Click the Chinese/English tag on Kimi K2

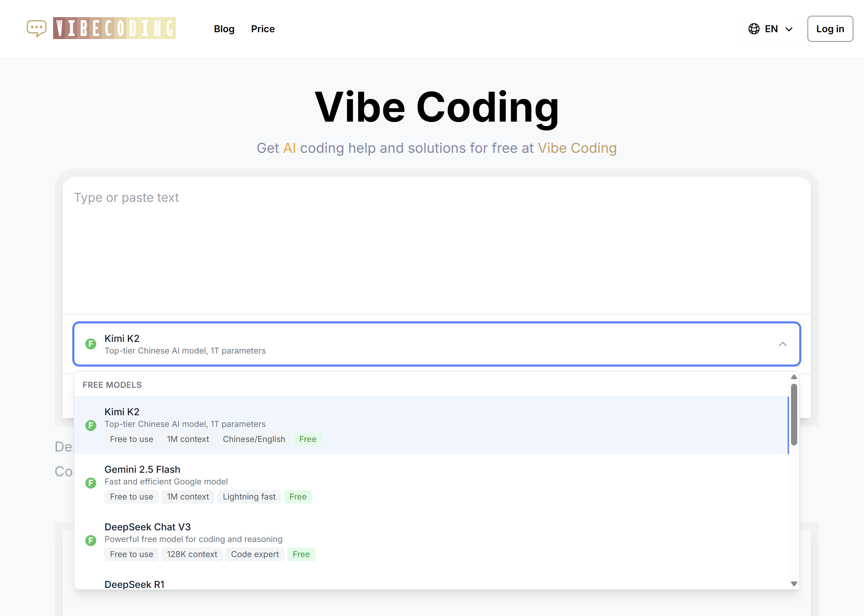click(x=254, y=439)
